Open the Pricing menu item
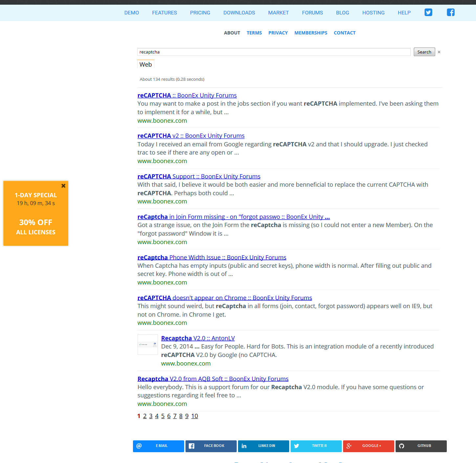The height and width of the screenshot is (463, 476). (x=200, y=13)
